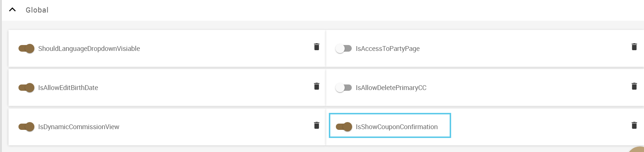Click the ShouldLanguageDropdownVisiable label text
This screenshot has width=644, height=152.
click(89, 49)
